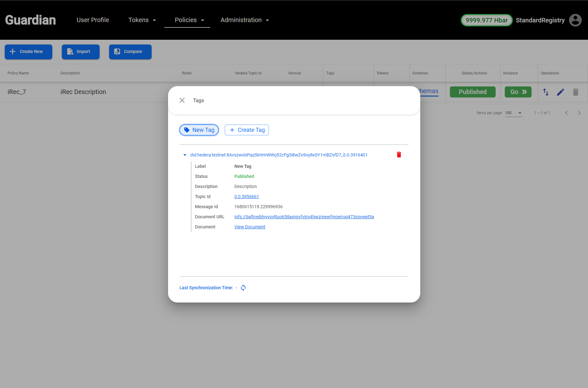Click the Create Tag button
The height and width of the screenshot is (388, 588).
[x=247, y=130]
